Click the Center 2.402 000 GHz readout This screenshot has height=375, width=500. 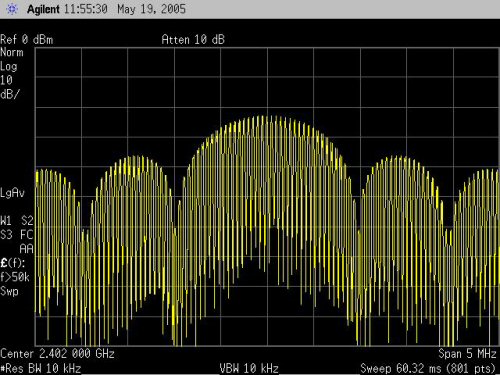click(57, 354)
